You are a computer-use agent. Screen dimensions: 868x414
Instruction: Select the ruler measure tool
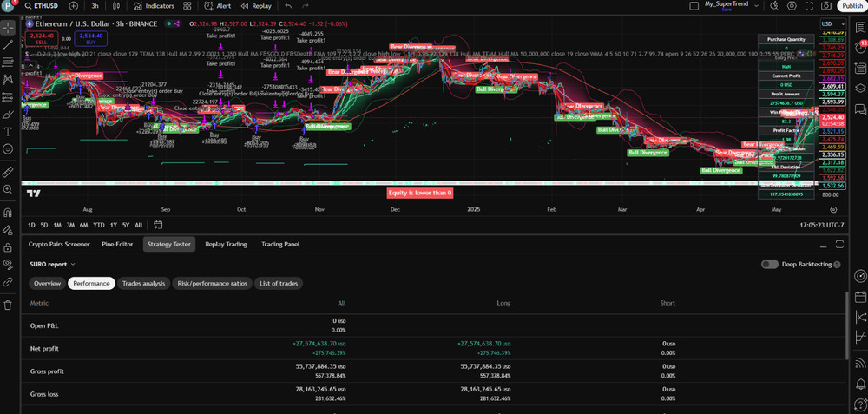point(8,172)
